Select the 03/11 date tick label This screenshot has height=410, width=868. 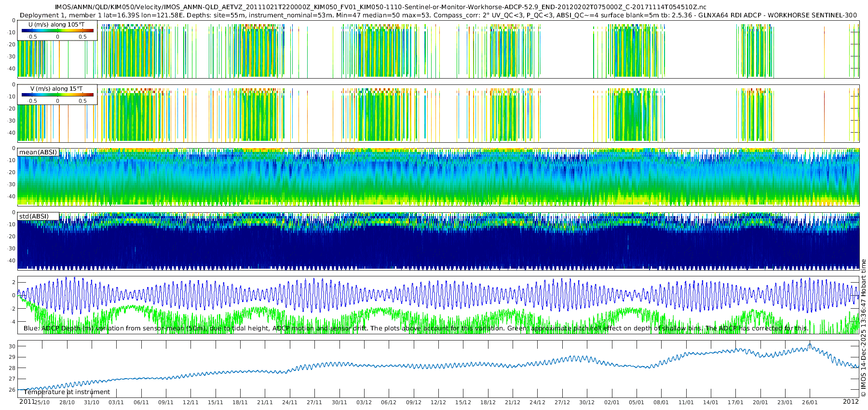pyautogui.click(x=116, y=402)
